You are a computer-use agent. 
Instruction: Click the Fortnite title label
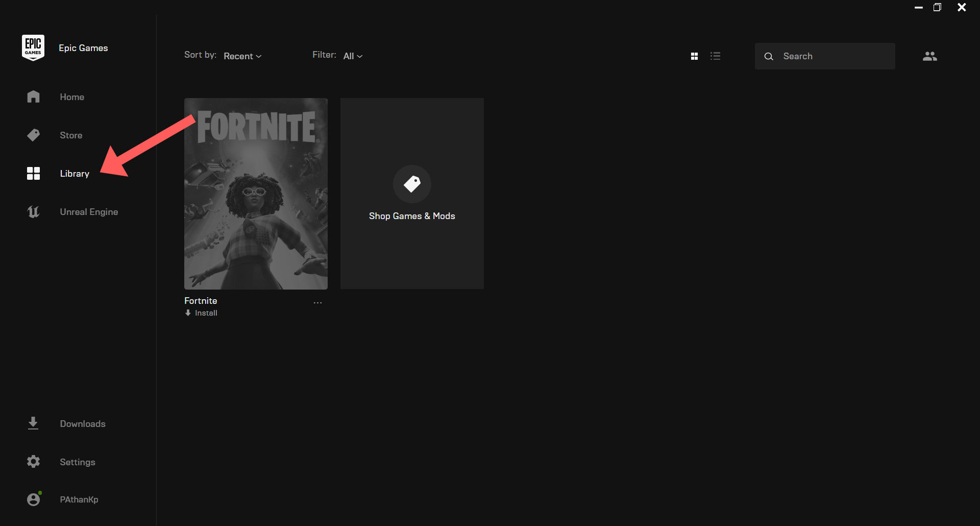coord(201,300)
